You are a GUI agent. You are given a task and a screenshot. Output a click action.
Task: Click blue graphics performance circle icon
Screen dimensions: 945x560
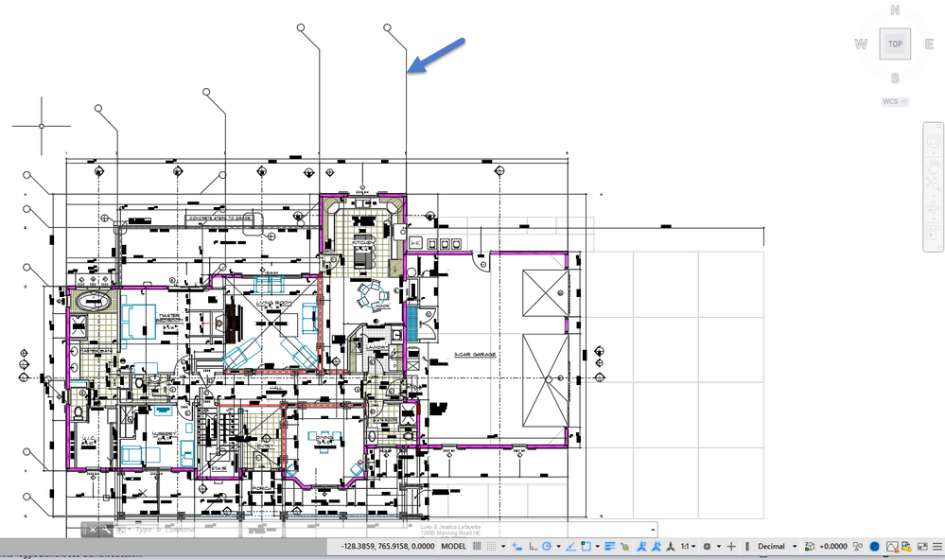(874, 546)
